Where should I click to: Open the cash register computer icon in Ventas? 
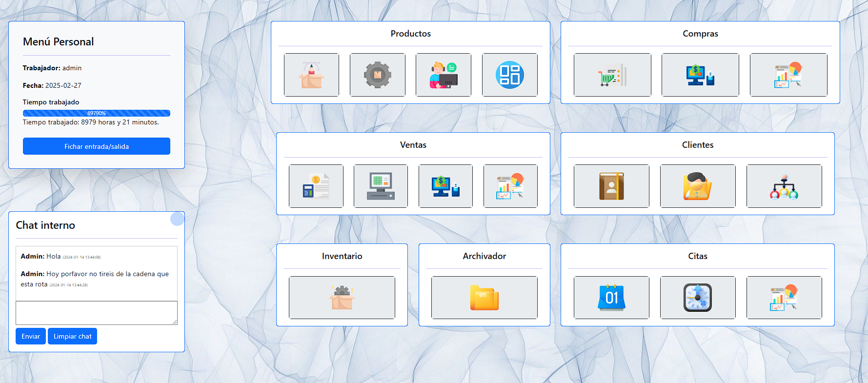pos(381,186)
